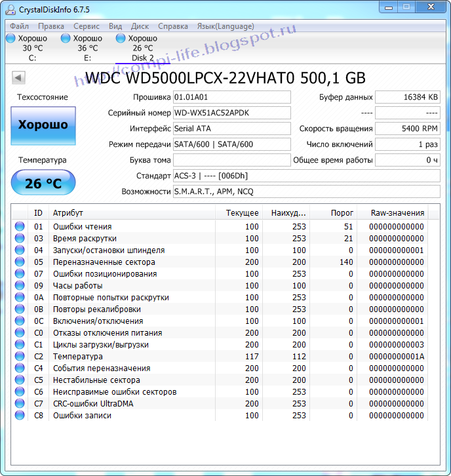The height and width of the screenshot is (476, 451).
Task: Click raw value 000000000003 of Циклы загрузки/выгрузки
Action: tap(397, 345)
